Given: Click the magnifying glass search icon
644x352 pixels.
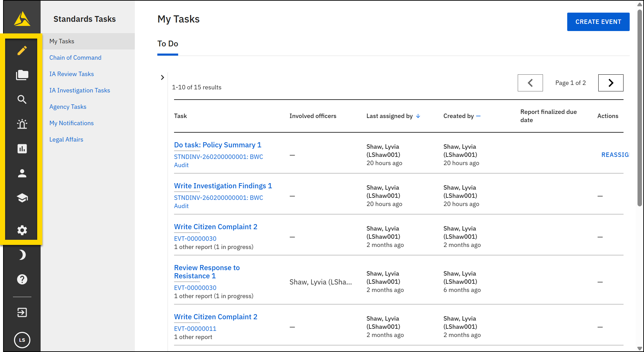Looking at the screenshot, I should tap(22, 100).
